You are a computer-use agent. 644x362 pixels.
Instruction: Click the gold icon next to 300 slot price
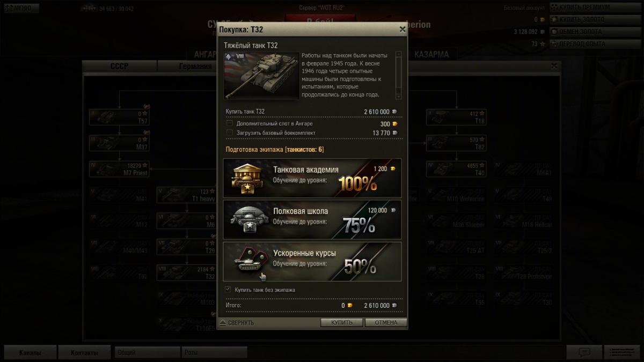click(395, 124)
